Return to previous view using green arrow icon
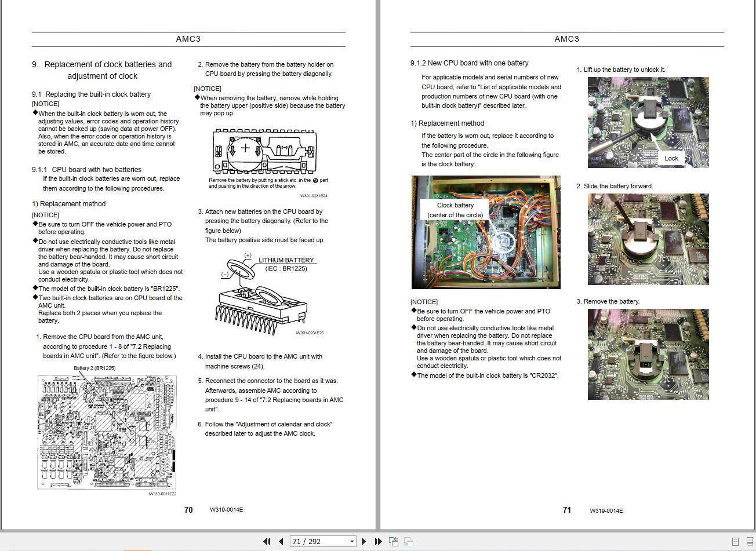The image size is (756, 551). click(x=394, y=541)
